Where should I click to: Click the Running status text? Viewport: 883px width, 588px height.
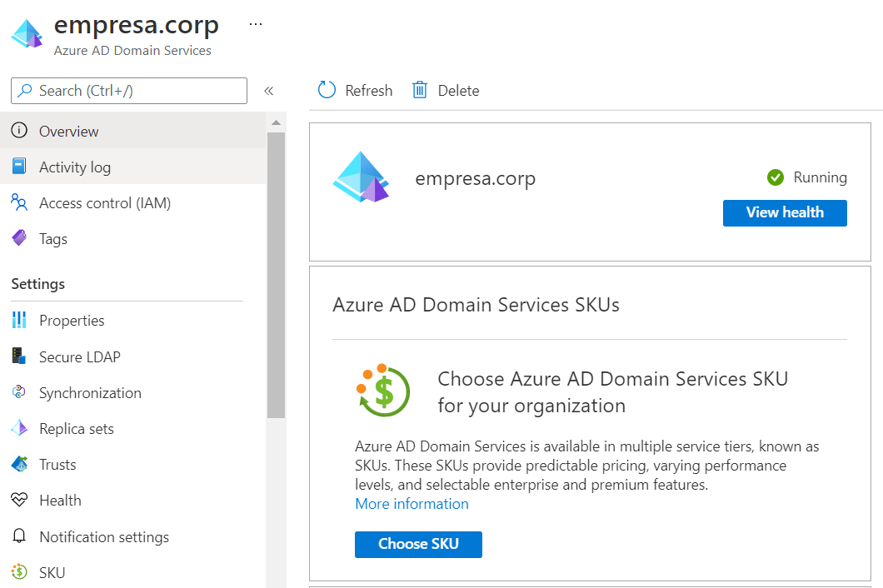click(820, 177)
